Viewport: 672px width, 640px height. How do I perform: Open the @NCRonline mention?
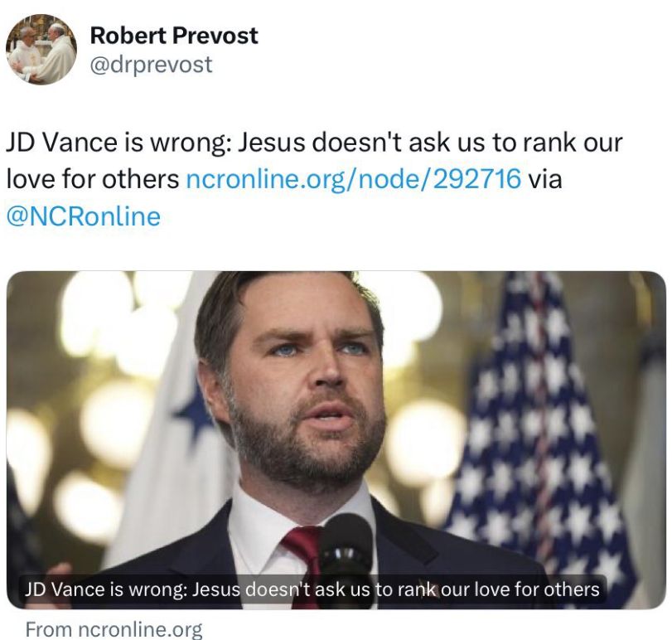(83, 216)
